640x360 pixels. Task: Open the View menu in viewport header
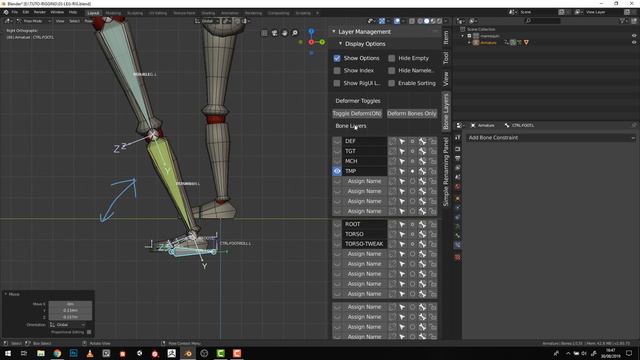point(60,21)
